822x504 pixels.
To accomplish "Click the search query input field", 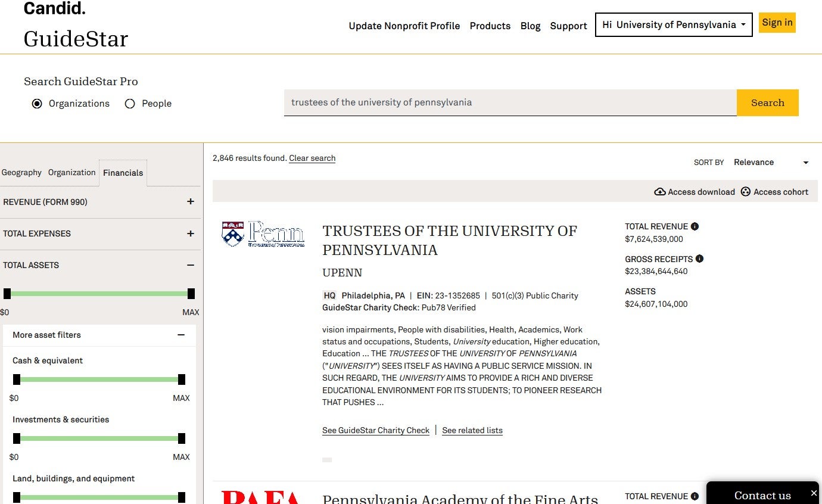I will tap(510, 102).
